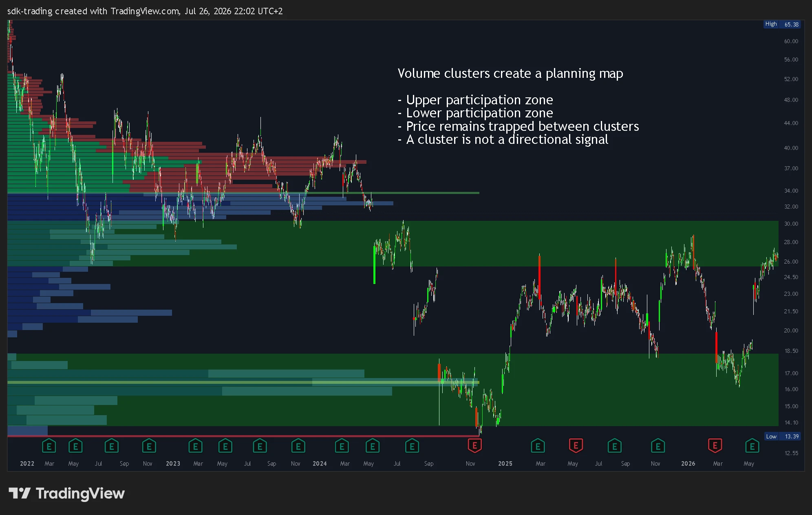The width and height of the screenshot is (812, 515).
Task: Open the May 2024 earnings marker
Action: pyautogui.click(x=372, y=446)
